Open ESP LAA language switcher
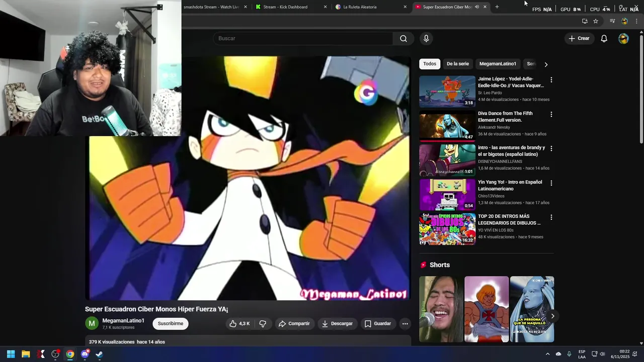The width and height of the screenshot is (644, 362). 582,354
